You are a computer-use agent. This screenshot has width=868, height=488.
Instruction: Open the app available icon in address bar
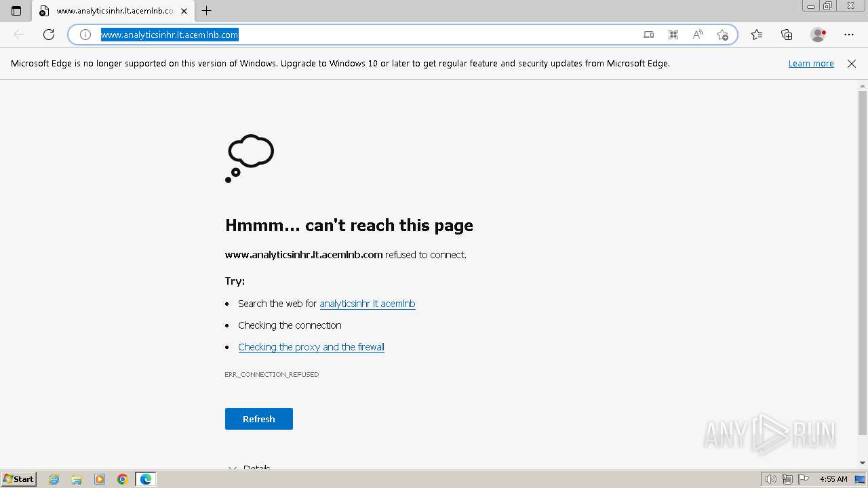point(649,35)
